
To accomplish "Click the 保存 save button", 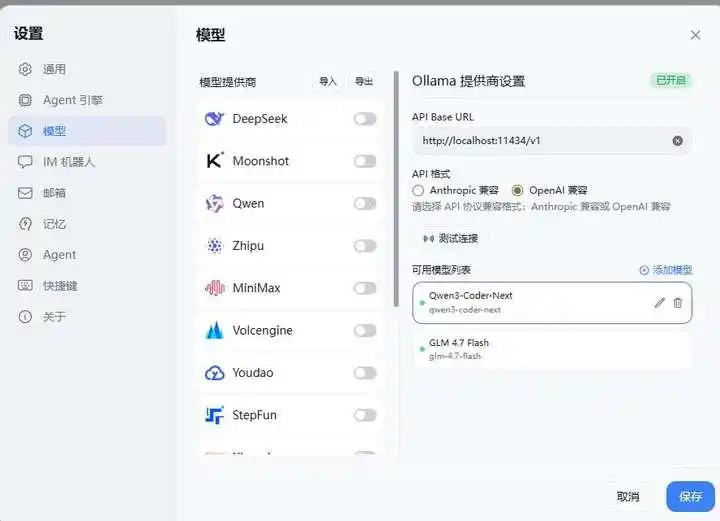I will pos(690,496).
